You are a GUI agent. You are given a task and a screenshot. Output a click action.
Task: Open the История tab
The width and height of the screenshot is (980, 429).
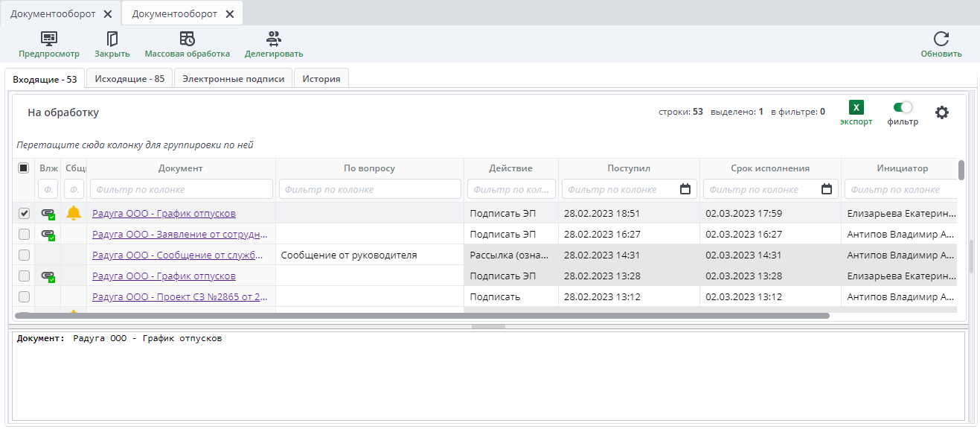coord(321,79)
